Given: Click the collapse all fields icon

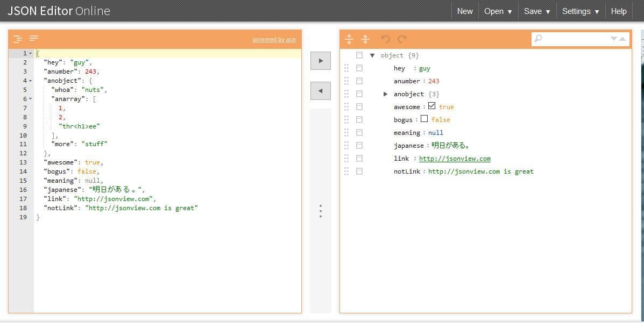Looking at the screenshot, I should (365, 39).
